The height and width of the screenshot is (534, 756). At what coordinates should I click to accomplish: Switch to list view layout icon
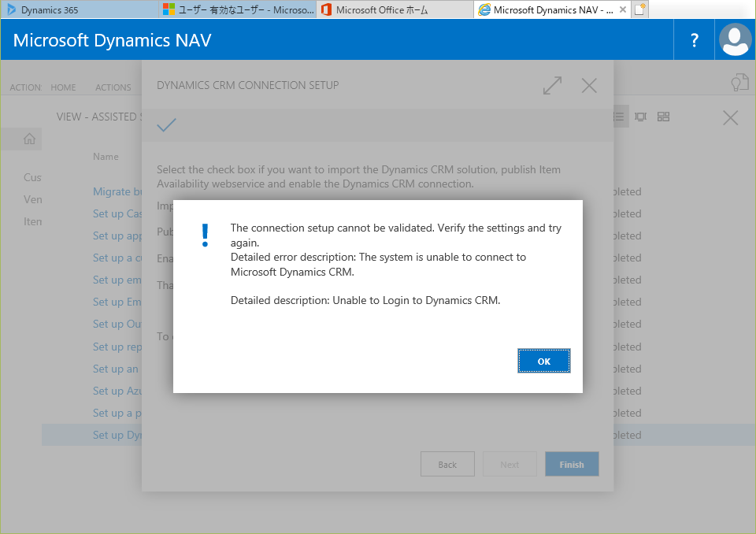click(x=619, y=117)
